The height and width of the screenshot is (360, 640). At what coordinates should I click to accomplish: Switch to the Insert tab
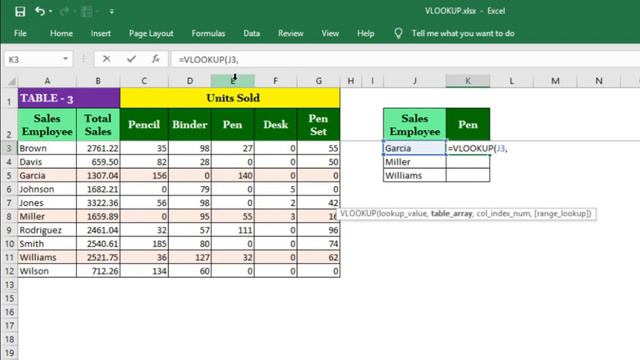[x=100, y=33]
